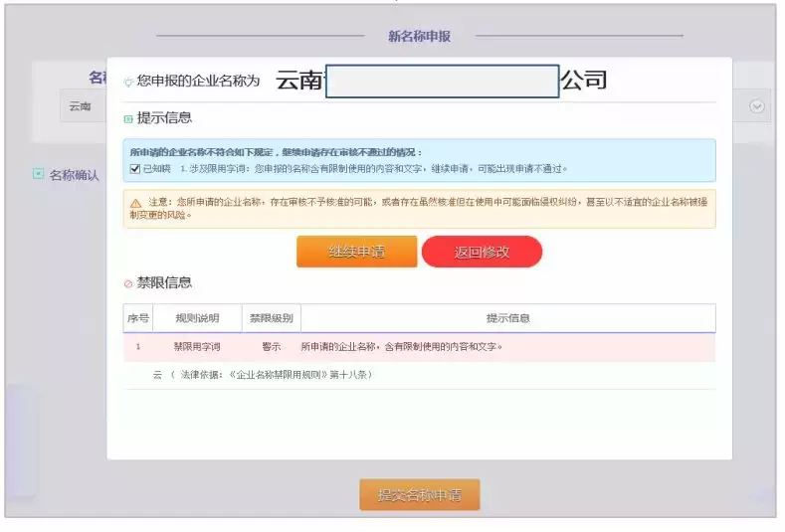Click the warning triangle icon beside 注意
This screenshot has height=532, width=785.
[x=135, y=203]
